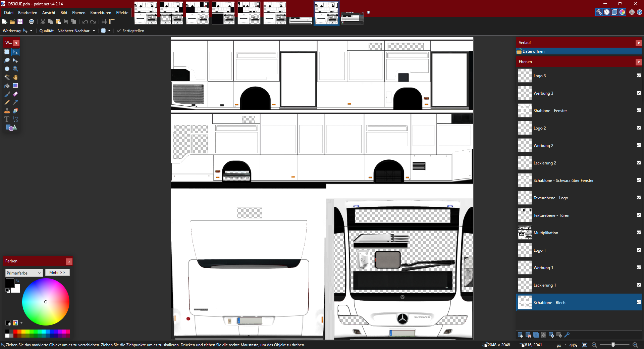This screenshot has width=644, height=349.
Task: Toggle visibility of Multiplikation layer
Action: coord(639,233)
